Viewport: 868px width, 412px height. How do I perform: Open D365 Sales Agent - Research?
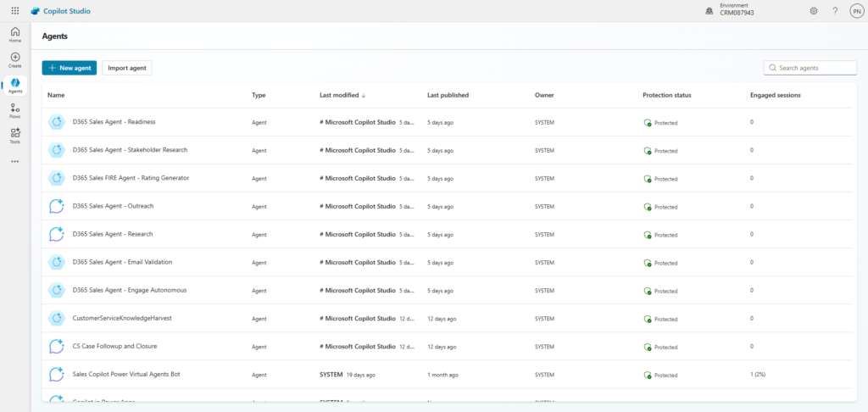pyautogui.click(x=113, y=234)
